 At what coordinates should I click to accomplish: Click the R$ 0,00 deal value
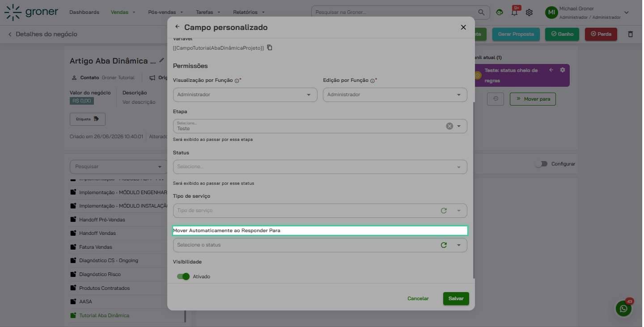(x=82, y=101)
